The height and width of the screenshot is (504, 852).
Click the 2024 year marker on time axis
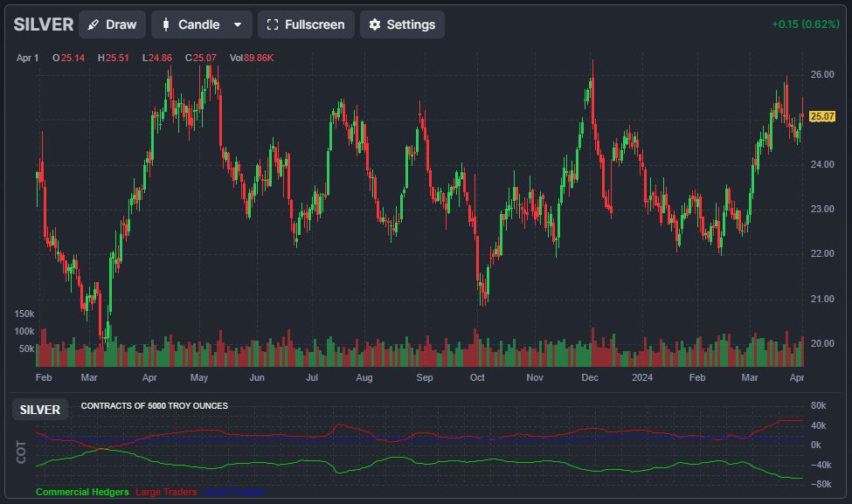[642, 378]
